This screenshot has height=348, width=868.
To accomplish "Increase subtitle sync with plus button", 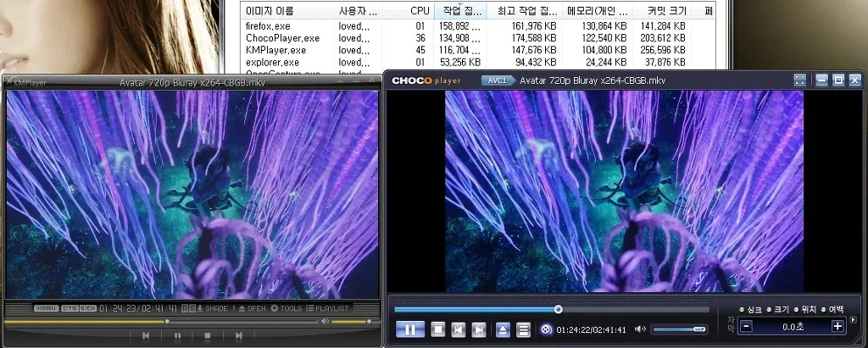I will coord(837,326).
